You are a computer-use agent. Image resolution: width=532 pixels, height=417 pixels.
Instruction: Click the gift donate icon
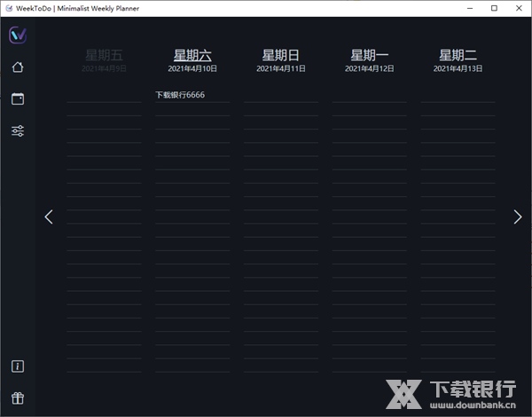18,398
